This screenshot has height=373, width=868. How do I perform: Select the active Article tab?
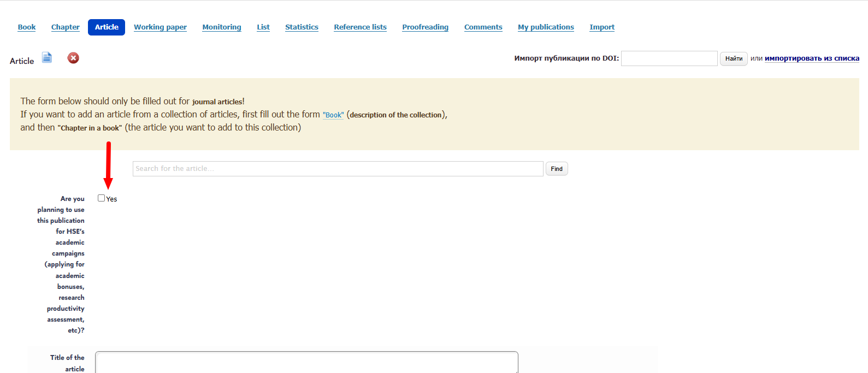(x=107, y=27)
